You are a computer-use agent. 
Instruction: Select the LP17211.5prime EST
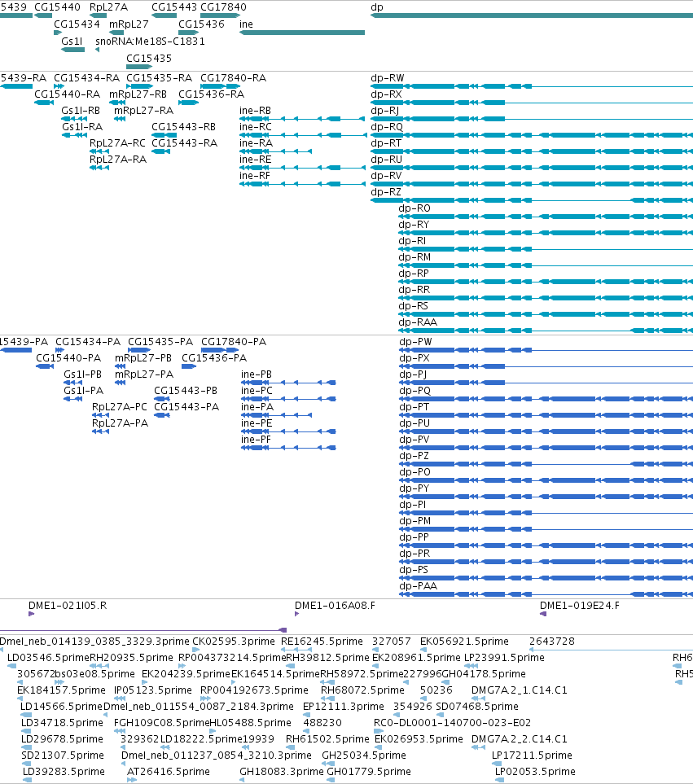pyautogui.click(x=497, y=764)
